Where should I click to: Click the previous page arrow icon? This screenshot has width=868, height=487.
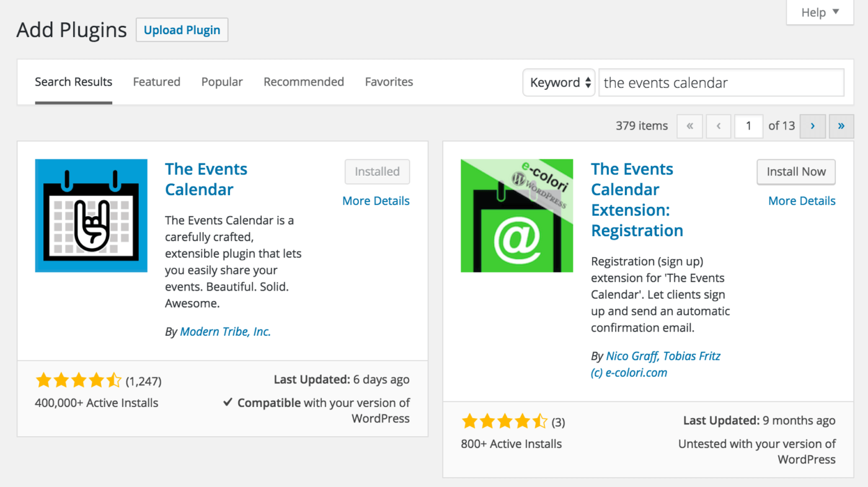(718, 126)
